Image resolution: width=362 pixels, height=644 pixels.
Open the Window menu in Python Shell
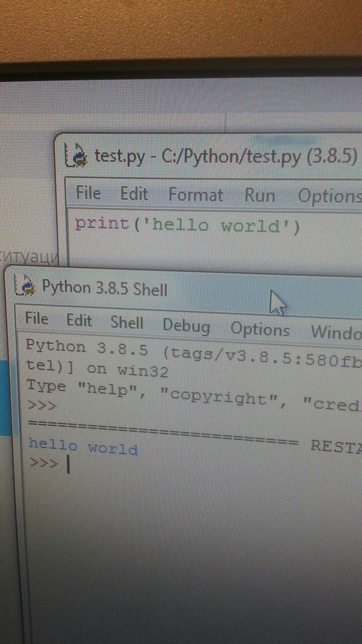tap(336, 332)
